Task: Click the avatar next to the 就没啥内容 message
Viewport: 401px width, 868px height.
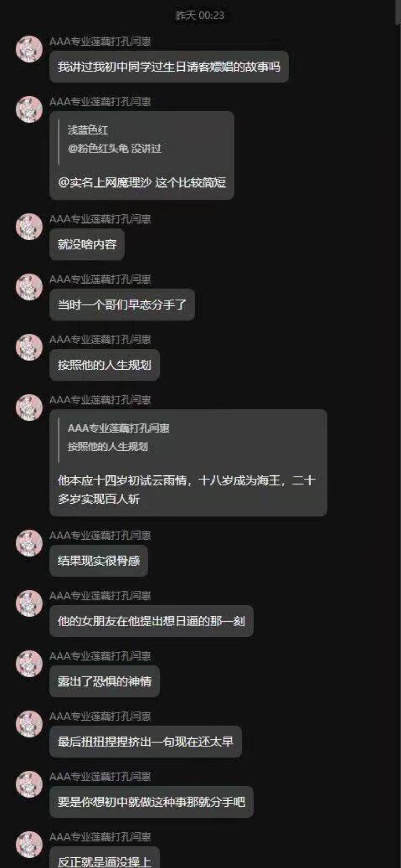Action: point(29,227)
